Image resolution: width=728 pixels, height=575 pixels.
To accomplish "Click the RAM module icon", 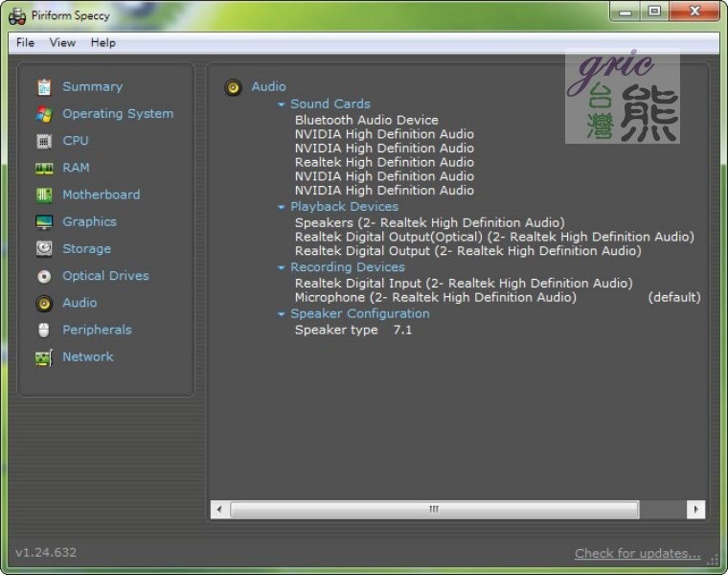I will pyautogui.click(x=44, y=168).
